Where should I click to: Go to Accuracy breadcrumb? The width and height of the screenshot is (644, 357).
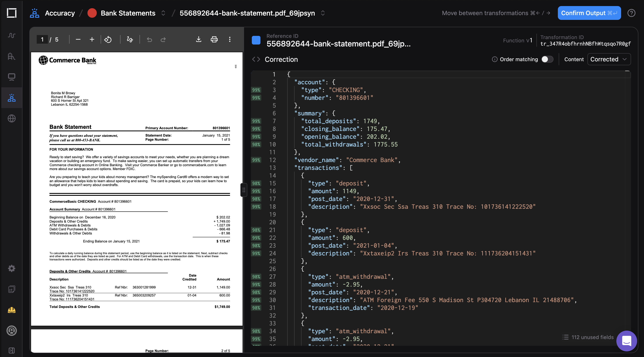60,13
